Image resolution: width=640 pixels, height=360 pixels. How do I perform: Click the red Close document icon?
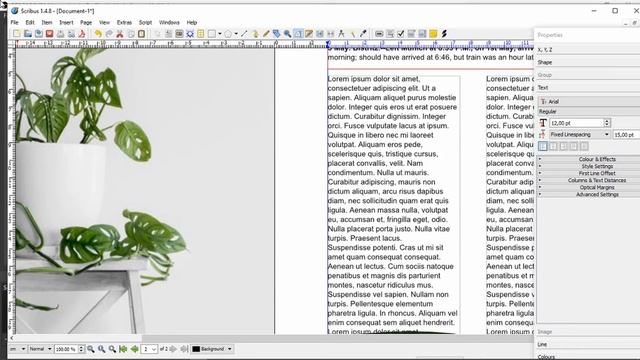click(49, 33)
